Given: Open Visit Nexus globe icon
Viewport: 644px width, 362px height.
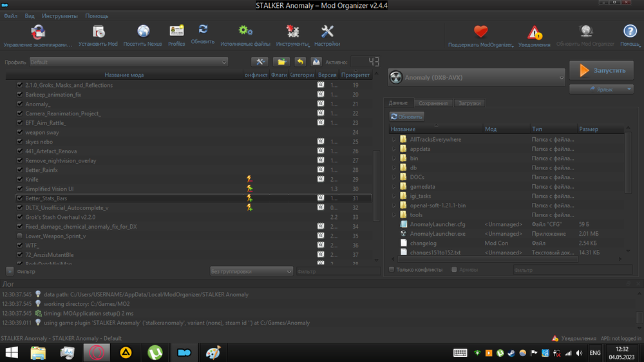Looking at the screenshot, I should click(143, 32).
